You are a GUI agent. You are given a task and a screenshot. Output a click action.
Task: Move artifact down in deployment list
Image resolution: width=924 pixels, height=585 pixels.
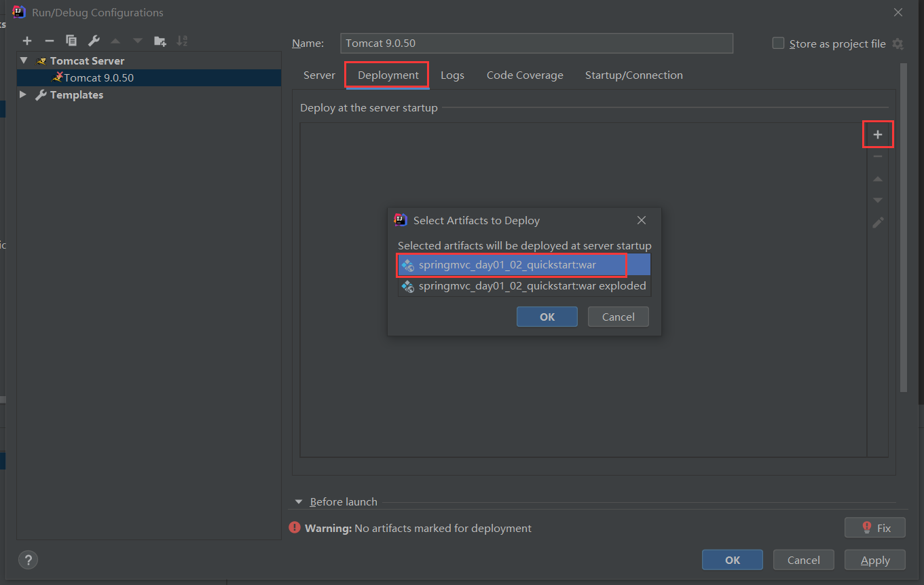coord(878,200)
